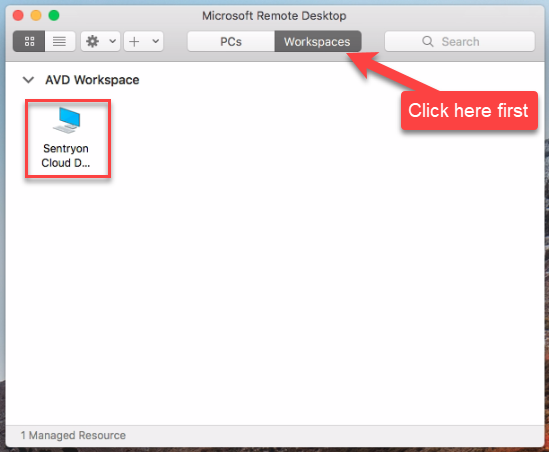Select the Workspaces tab
Screen dimensions: 549x452
318,42
